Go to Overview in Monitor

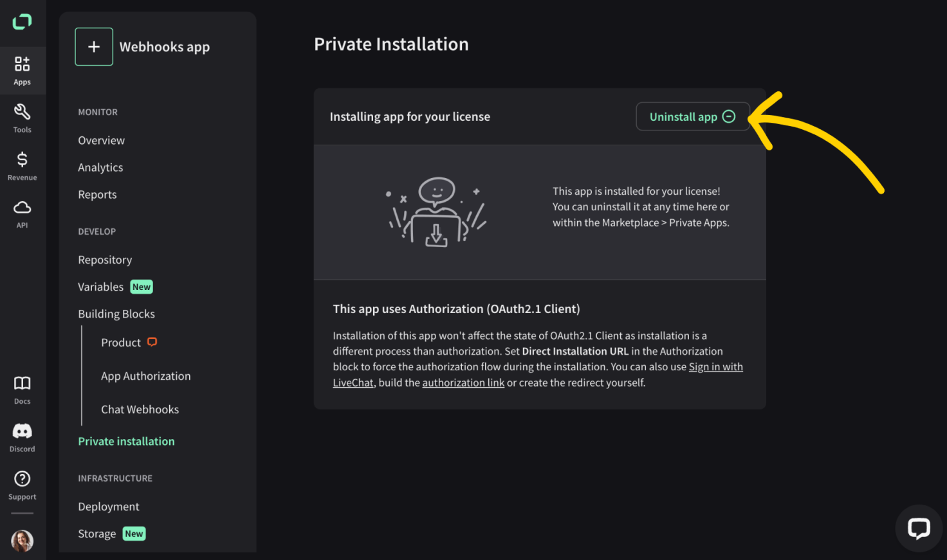tap(102, 140)
